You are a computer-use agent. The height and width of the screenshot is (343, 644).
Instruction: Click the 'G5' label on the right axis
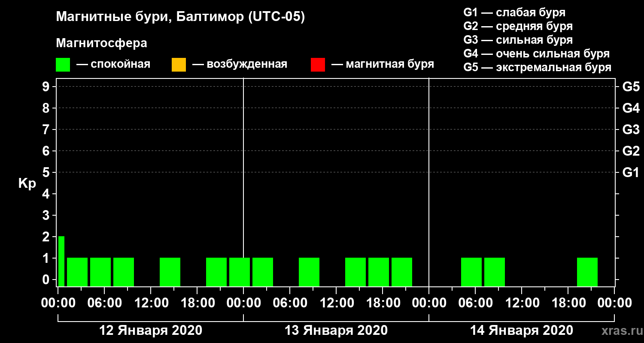pyautogui.click(x=631, y=87)
